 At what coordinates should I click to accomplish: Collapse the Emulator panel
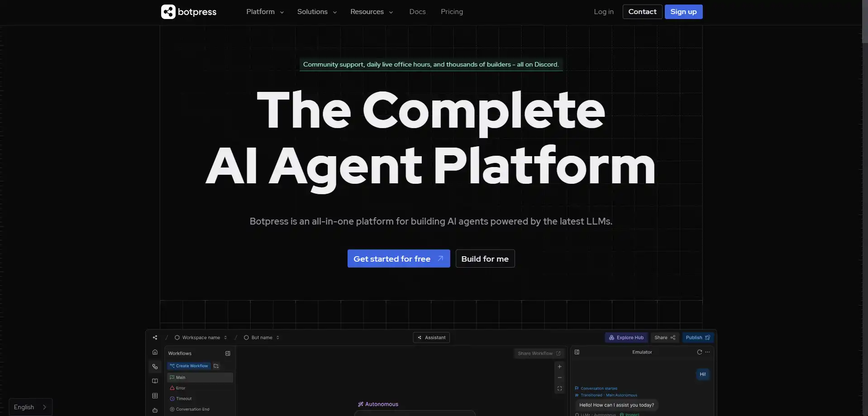(x=577, y=352)
